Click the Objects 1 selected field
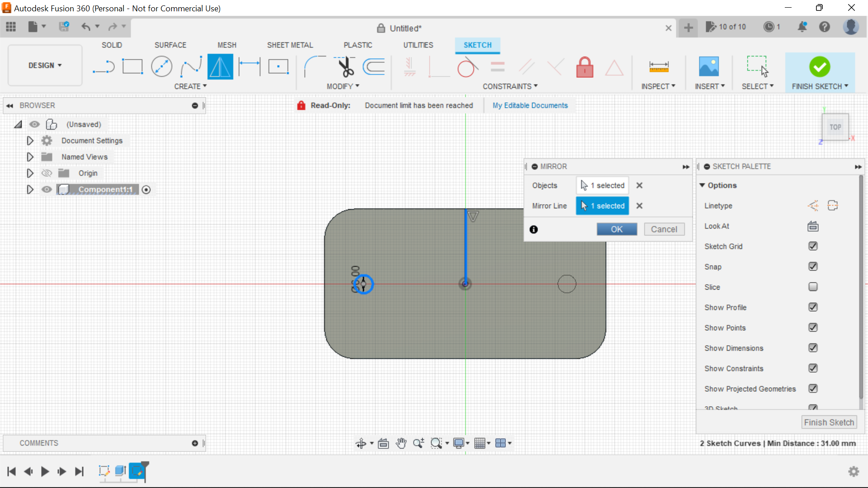 602,185
